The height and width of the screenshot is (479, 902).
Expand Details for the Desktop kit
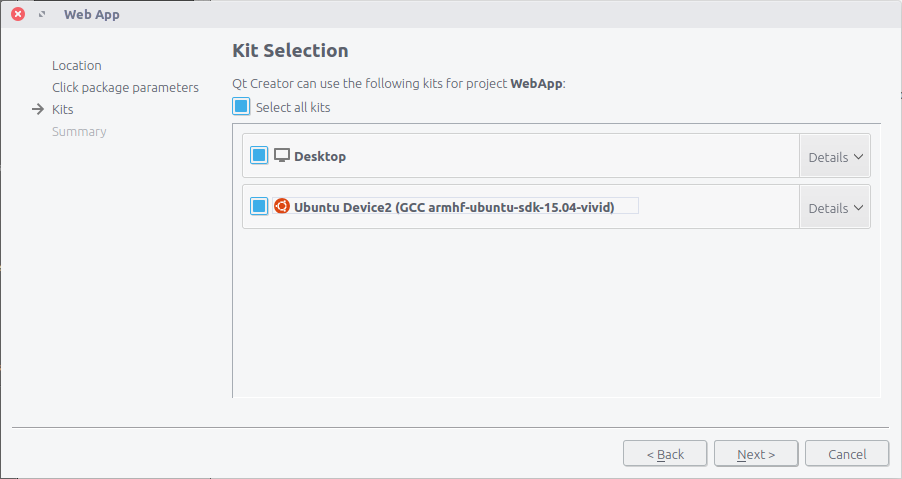(835, 156)
